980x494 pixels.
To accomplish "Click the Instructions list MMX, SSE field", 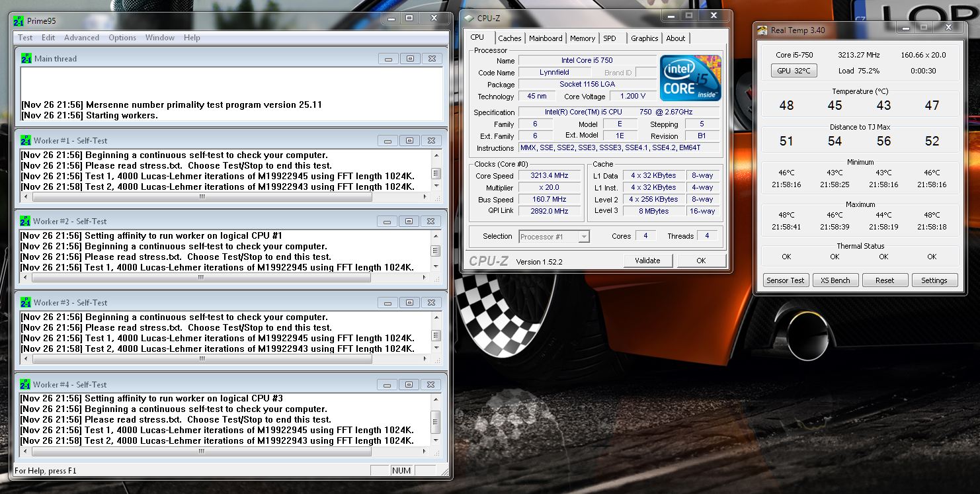I will click(x=620, y=147).
